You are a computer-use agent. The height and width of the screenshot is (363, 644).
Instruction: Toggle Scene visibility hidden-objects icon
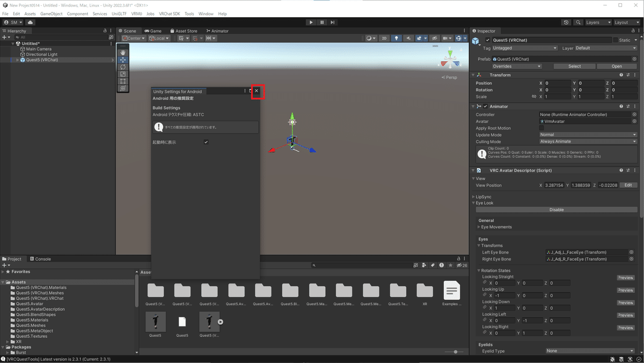pyautogui.click(x=434, y=38)
